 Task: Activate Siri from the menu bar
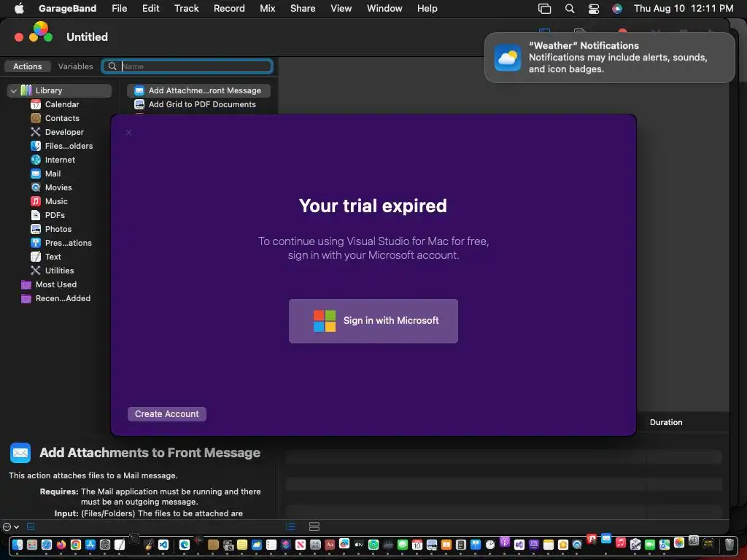[617, 9]
